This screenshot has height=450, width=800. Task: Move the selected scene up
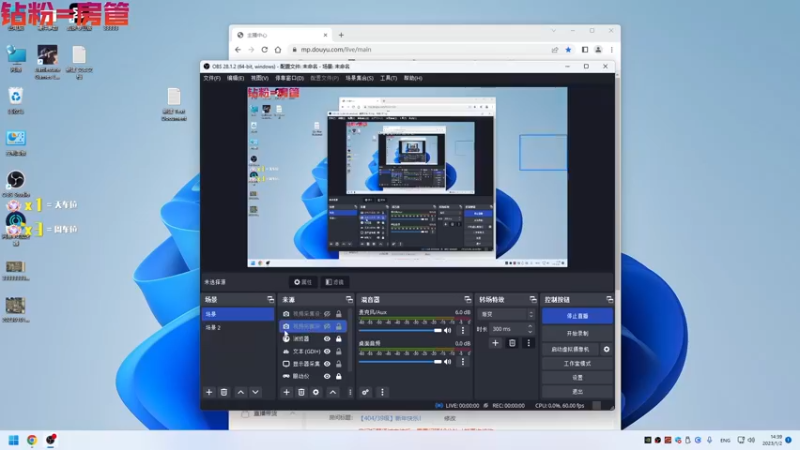tap(240, 392)
